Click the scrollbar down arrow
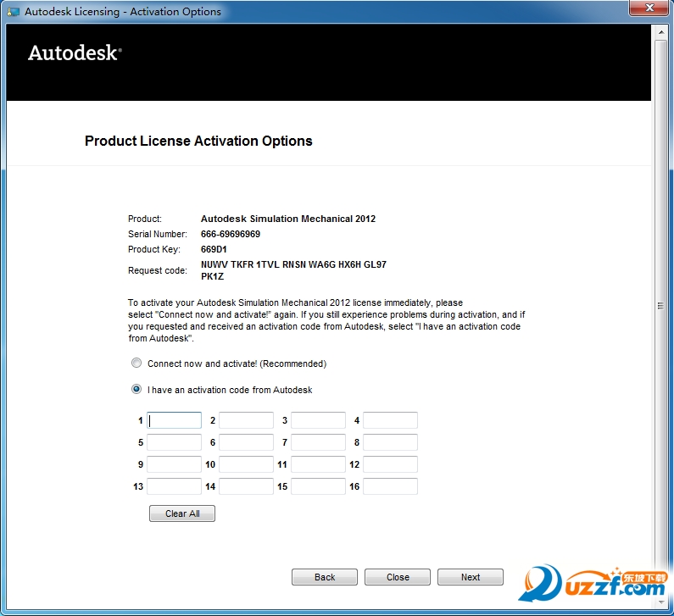The image size is (674, 616). tap(661, 602)
